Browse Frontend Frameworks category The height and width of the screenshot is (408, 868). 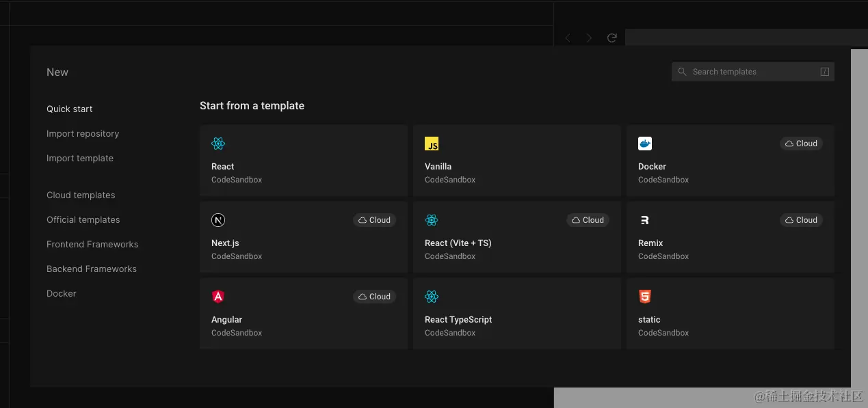click(92, 245)
